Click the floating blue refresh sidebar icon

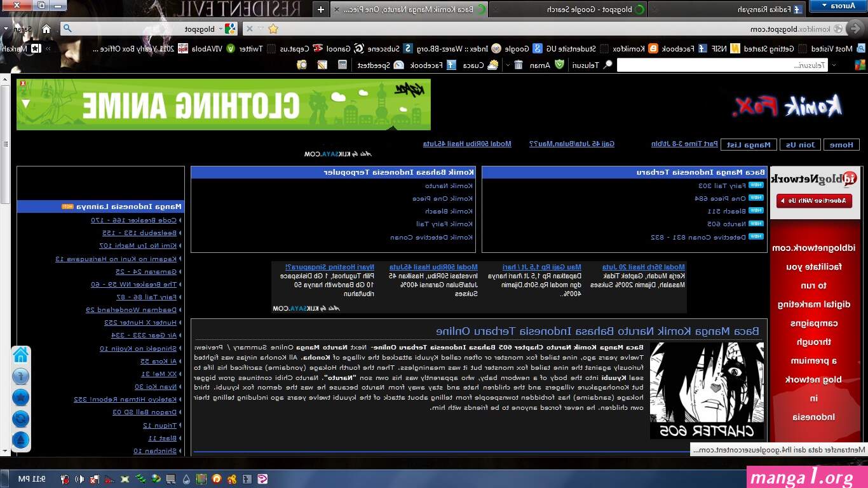coord(21,419)
